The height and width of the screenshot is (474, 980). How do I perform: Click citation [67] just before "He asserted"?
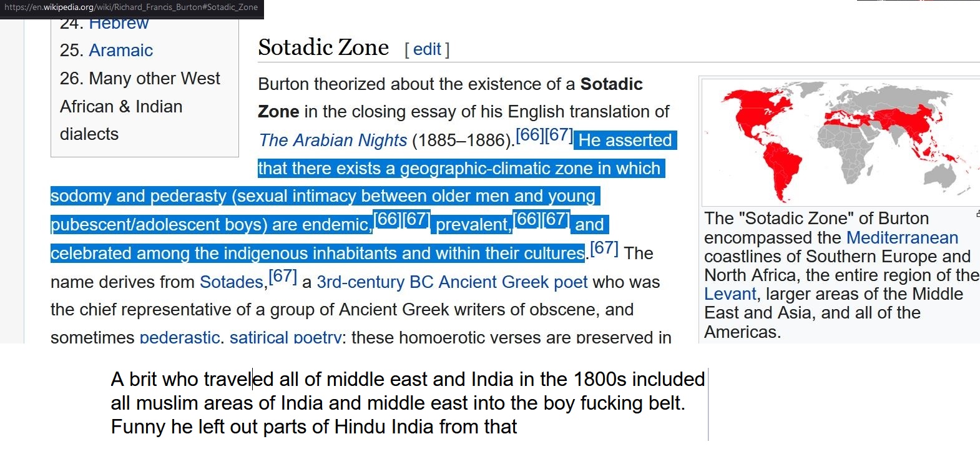559,135
